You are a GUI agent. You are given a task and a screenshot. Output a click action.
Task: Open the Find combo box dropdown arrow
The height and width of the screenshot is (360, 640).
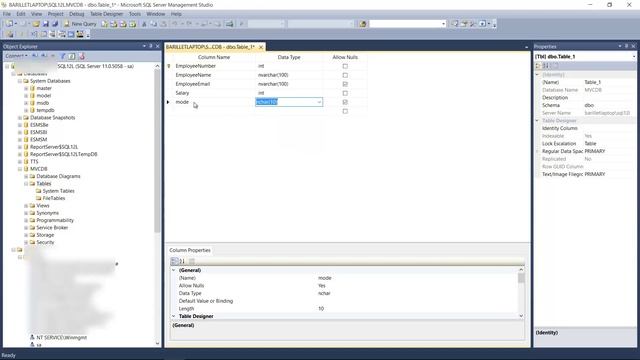point(444,24)
